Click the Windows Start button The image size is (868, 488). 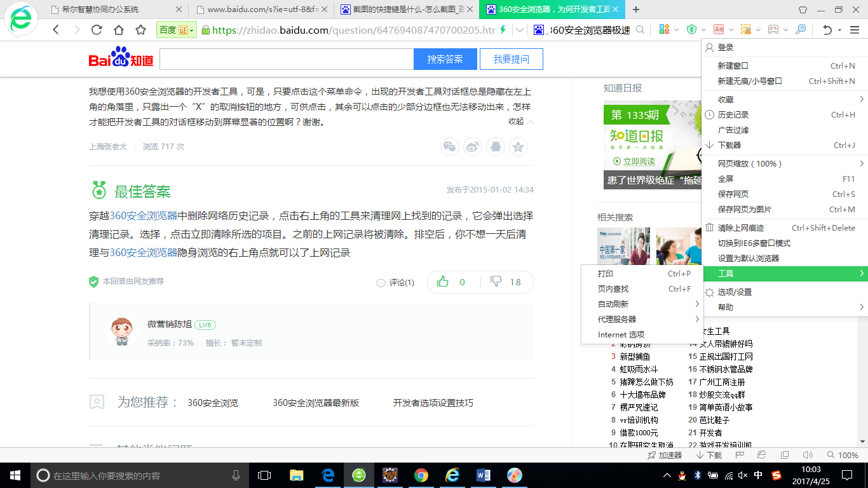coord(14,475)
